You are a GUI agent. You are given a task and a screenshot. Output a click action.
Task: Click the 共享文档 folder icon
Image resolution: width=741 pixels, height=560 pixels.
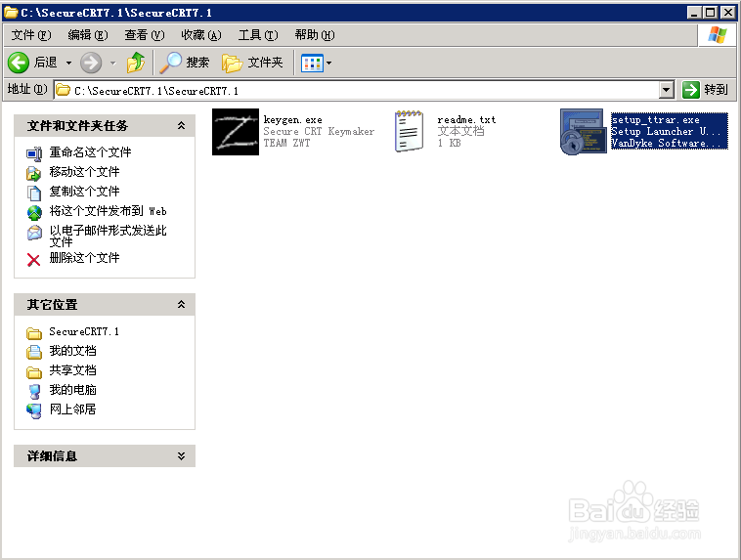(x=34, y=372)
